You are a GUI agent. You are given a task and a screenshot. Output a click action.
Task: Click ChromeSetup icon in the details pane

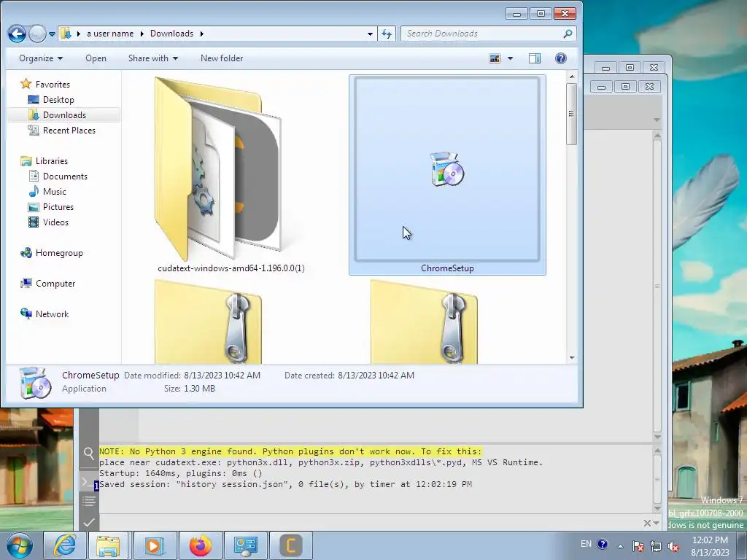pyautogui.click(x=35, y=382)
